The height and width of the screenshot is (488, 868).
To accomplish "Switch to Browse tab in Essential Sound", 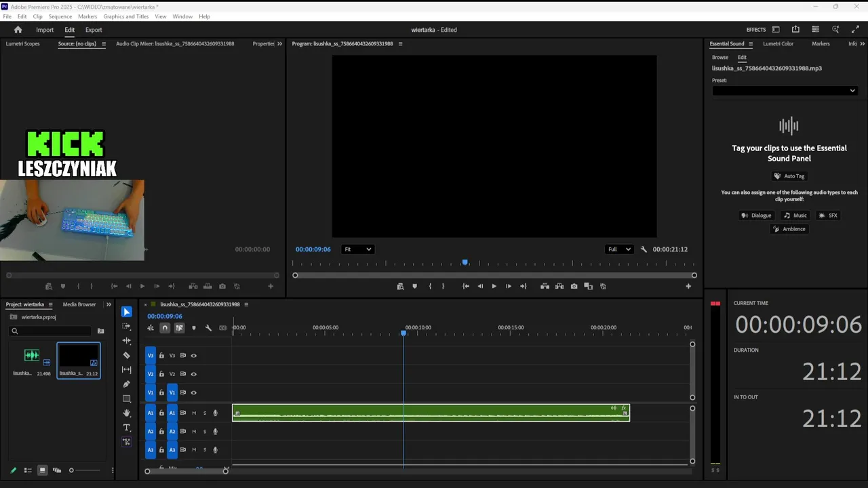I will 720,58.
